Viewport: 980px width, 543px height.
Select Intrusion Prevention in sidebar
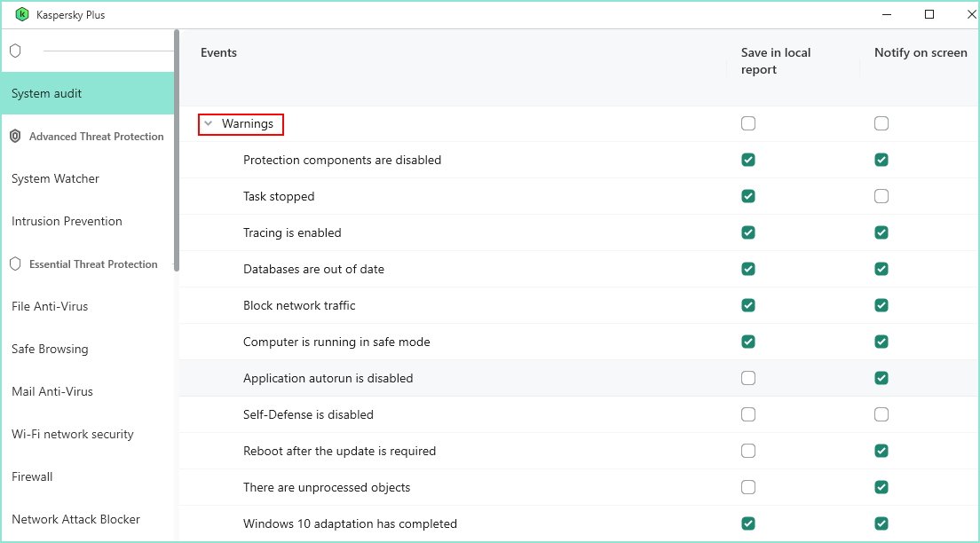pos(67,222)
